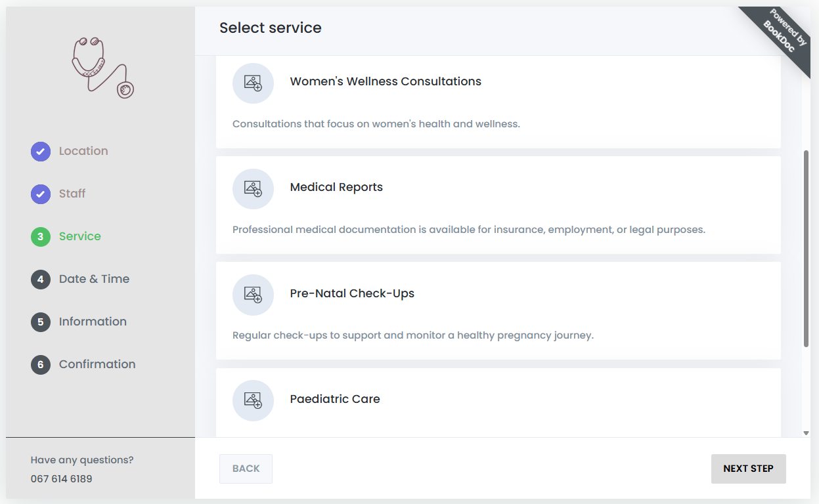The image size is (819, 504).
Task: Open the Information step
Action: (x=93, y=322)
